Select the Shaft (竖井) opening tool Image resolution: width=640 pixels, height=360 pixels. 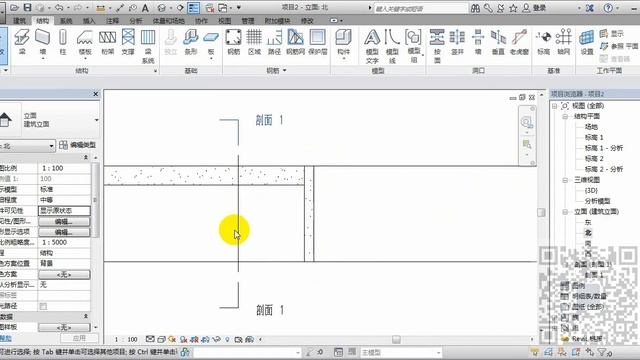click(458, 42)
